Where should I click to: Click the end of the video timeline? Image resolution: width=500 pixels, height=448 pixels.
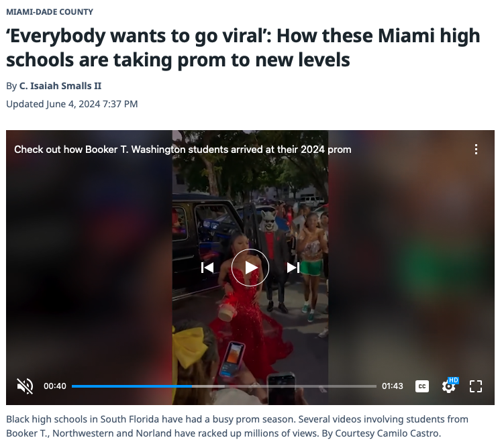pyautogui.click(x=375, y=386)
